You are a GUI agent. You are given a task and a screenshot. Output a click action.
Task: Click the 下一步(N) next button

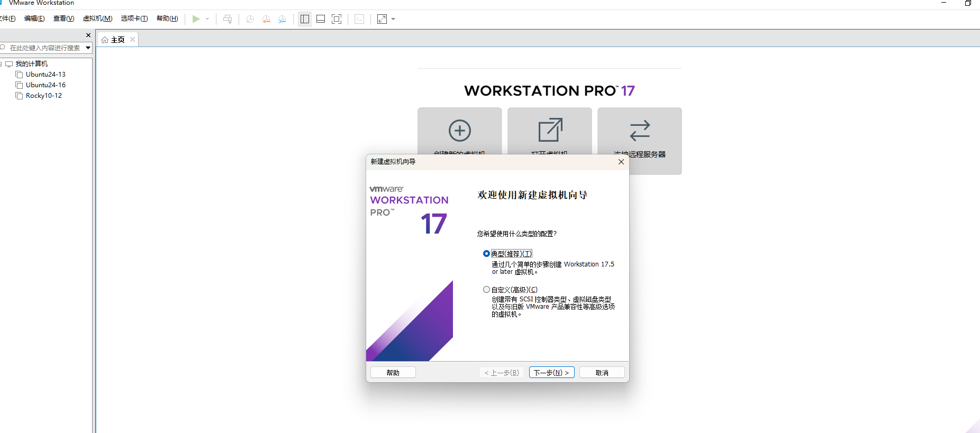pyautogui.click(x=552, y=373)
